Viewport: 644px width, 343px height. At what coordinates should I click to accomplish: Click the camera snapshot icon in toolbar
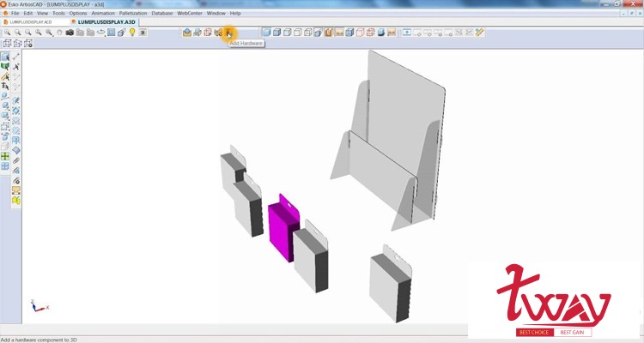tap(68, 33)
